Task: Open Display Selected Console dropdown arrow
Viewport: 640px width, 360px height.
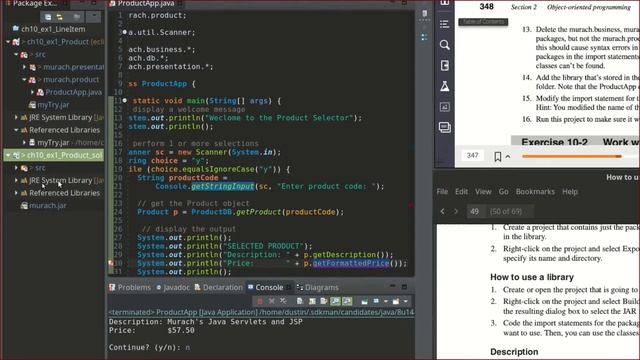Action: 386,301
